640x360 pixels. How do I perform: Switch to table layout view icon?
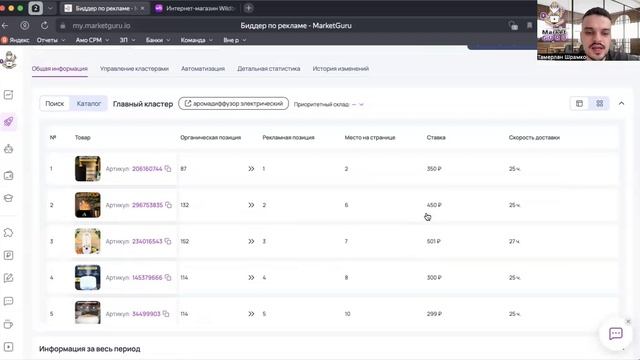[580, 104]
